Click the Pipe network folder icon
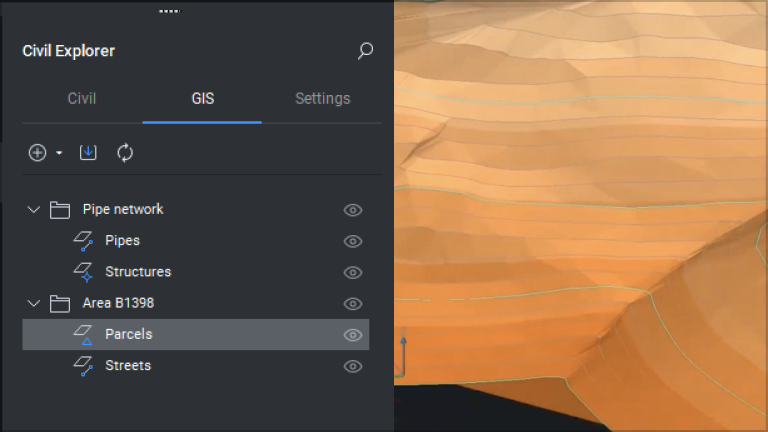The image size is (768, 432). pos(60,210)
